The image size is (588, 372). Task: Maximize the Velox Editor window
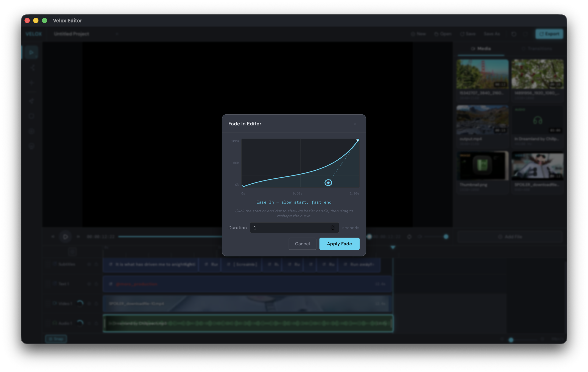pyautogui.click(x=44, y=21)
